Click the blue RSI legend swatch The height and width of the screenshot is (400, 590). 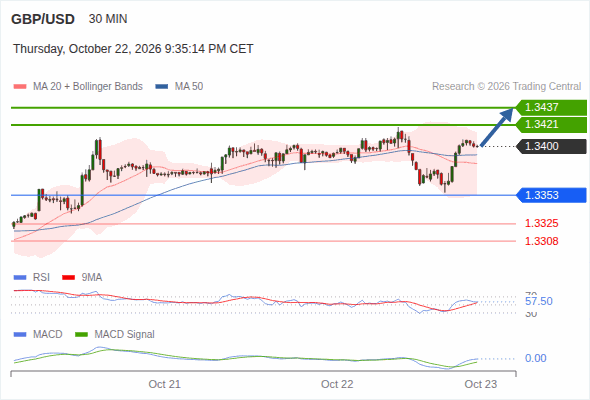[x=20, y=278]
